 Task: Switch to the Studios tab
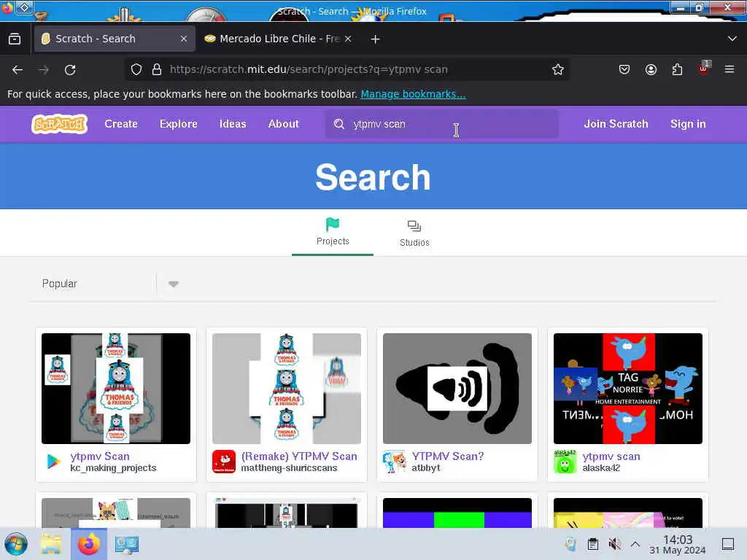tap(414, 233)
